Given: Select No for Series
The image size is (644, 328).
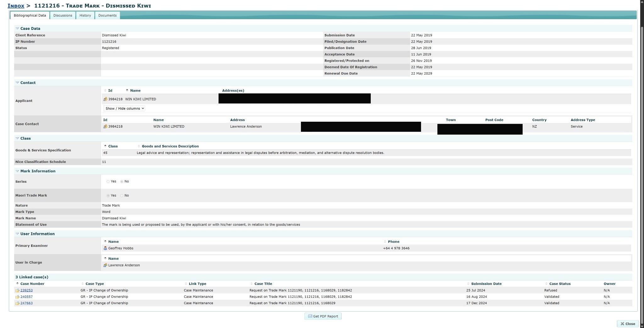Looking at the screenshot, I should (x=122, y=181).
